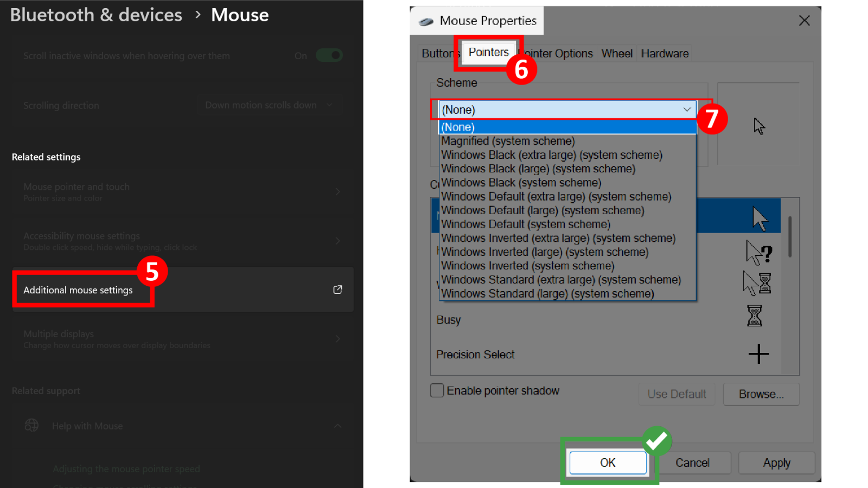The height and width of the screenshot is (488, 868).
Task: Collapse the Help with Mouse section
Action: tap(337, 426)
